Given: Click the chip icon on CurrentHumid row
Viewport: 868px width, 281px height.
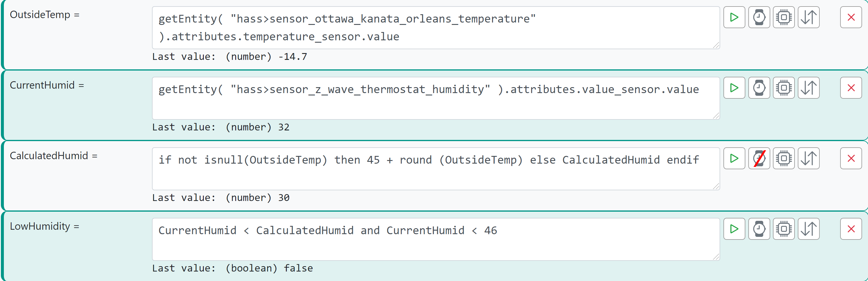Looking at the screenshot, I should [784, 88].
